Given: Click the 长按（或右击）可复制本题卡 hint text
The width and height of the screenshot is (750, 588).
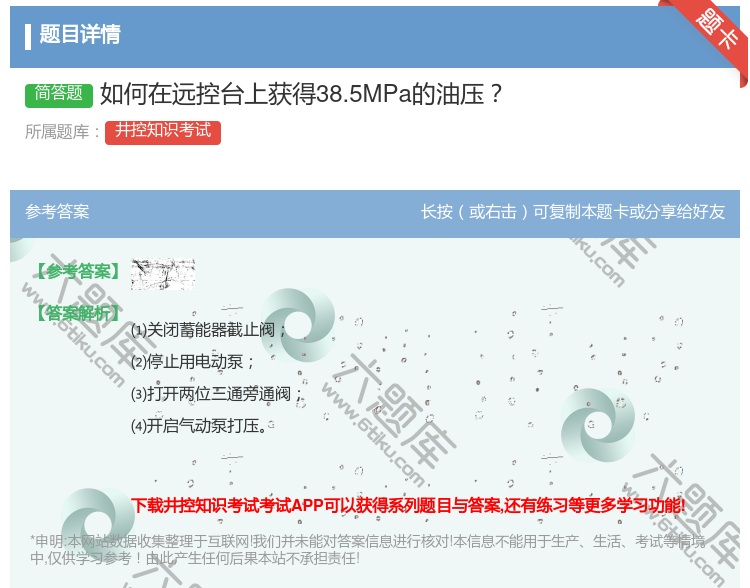Looking at the screenshot, I should [573, 211].
